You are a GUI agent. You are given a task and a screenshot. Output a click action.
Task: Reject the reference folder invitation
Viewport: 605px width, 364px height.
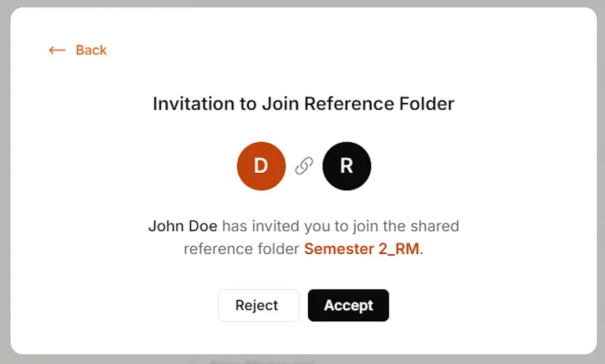pos(258,305)
